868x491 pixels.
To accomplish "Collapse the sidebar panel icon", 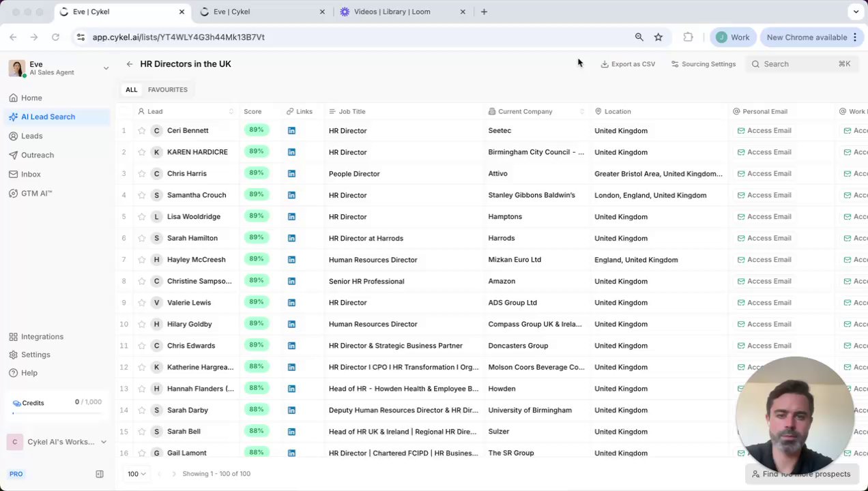I will pyautogui.click(x=100, y=474).
